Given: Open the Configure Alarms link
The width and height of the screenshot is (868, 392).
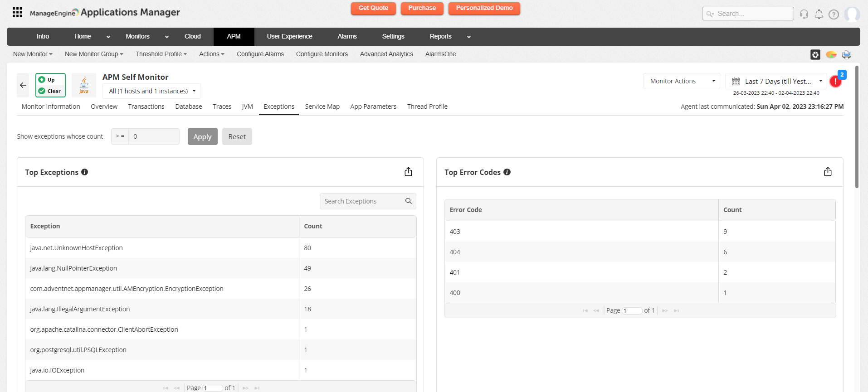Looking at the screenshot, I should click(x=260, y=54).
